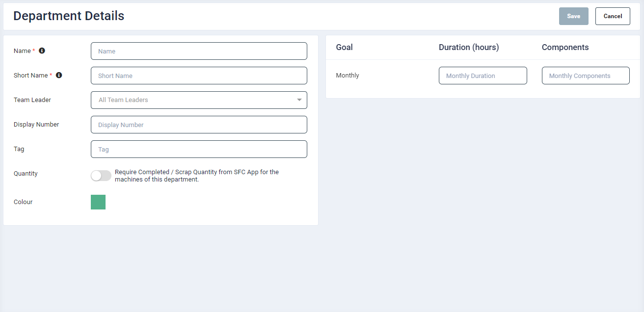Open the All Team Leaders dropdown

click(194, 100)
